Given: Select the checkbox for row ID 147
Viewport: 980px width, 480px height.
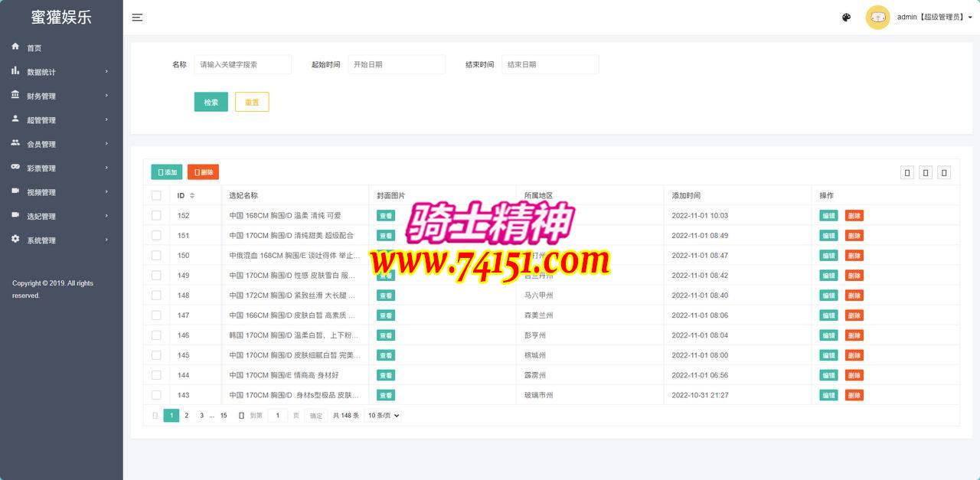Looking at the screenshot, I should tap(156, 315).
